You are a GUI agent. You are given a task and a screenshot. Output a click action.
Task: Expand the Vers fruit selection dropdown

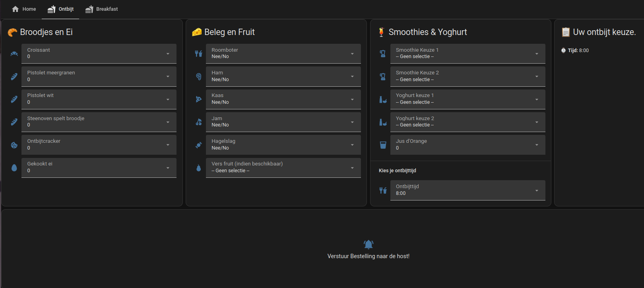(x=283, y=168)
